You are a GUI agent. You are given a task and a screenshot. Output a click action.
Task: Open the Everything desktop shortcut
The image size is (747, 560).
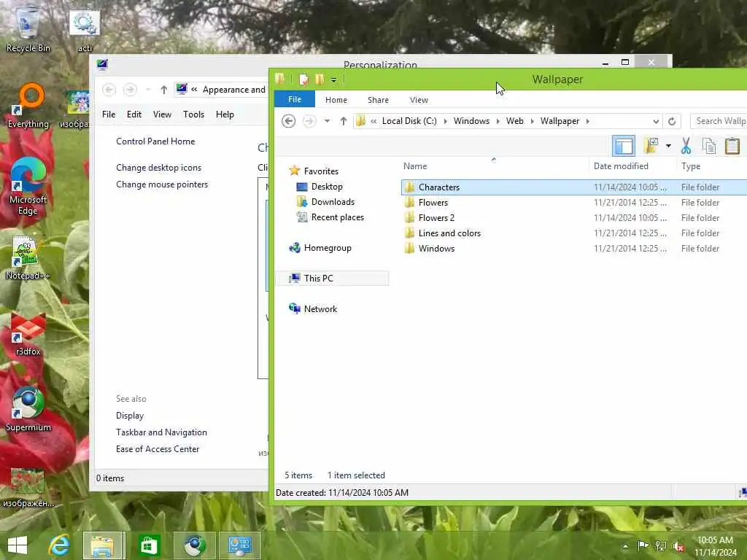tap(28, 106)
